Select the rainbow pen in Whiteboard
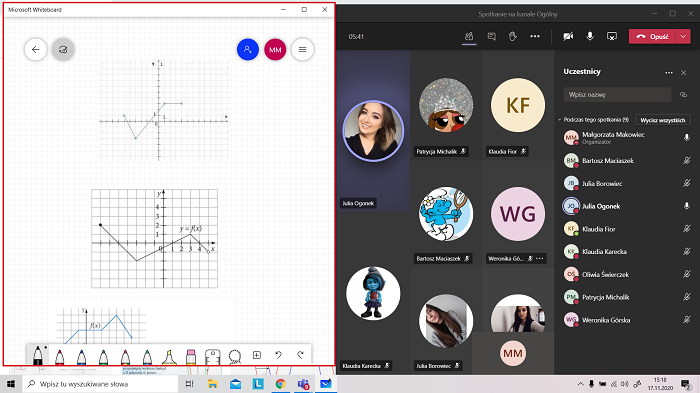Screen dimensions: 700x393 [x=125, y=357]
